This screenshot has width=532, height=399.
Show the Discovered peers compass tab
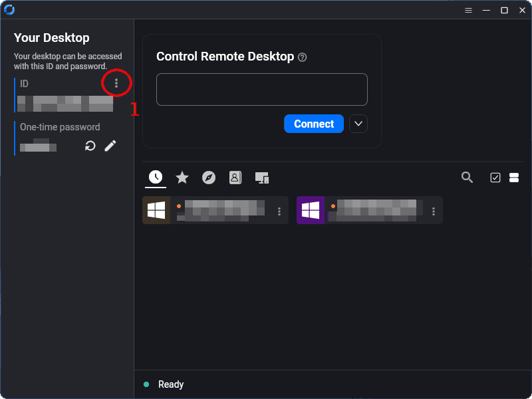click(209, 178)
